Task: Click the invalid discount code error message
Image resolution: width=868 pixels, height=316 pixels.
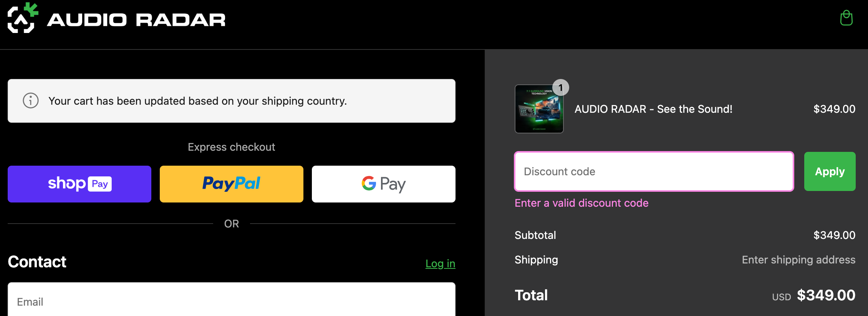Action: 581,203
